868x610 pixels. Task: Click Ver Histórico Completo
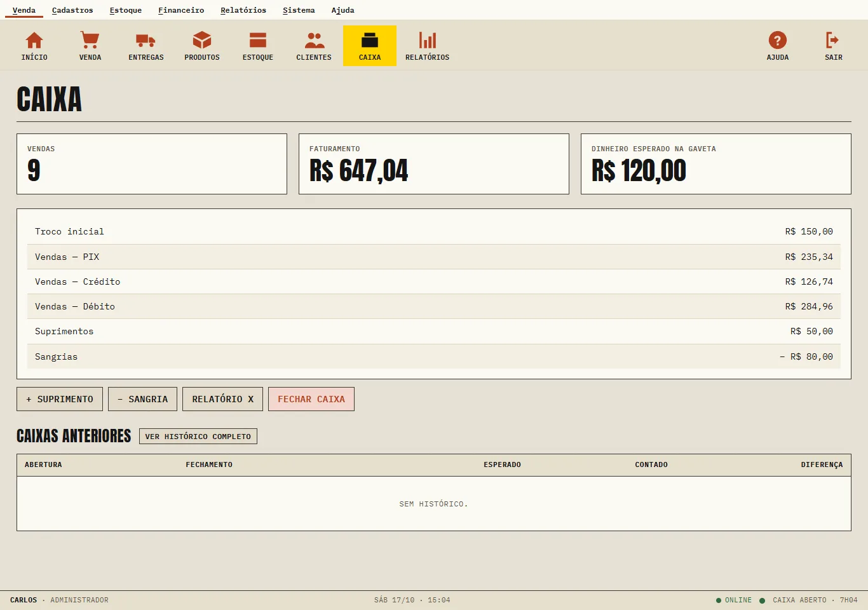(198, 437)
